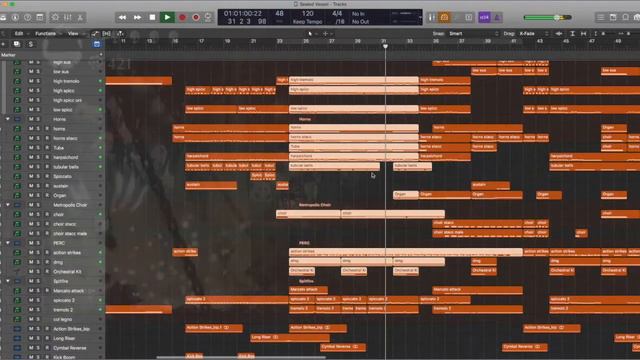Viewport: 640px width, 360px height.
Task: Open the Loop Browser icon
Action: pos(625,17)
